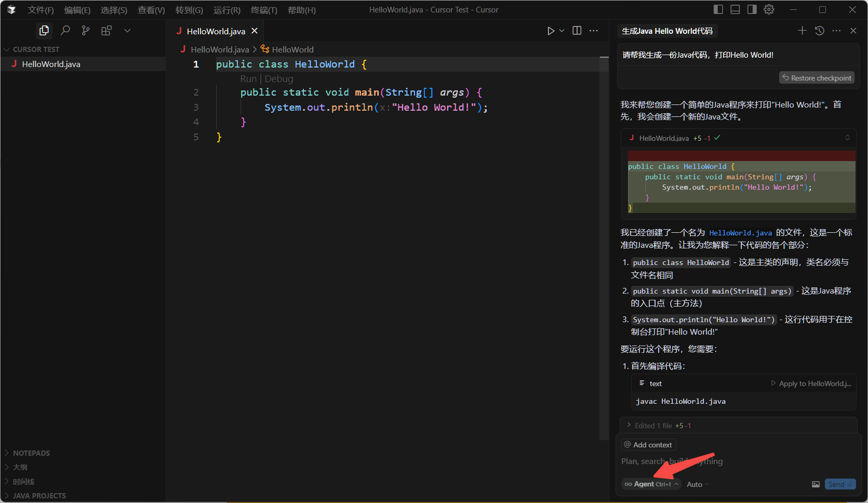
Task: Open the 帮助(H) menu
Action: [302, 10]
